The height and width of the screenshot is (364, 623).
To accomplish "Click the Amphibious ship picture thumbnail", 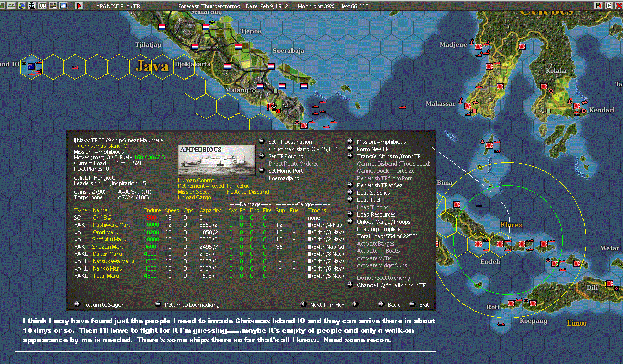I will pyautogui.click(x=217, y=160).
